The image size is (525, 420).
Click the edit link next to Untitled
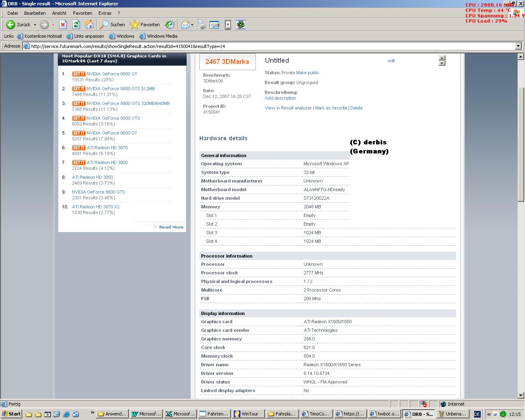point(391,61)
